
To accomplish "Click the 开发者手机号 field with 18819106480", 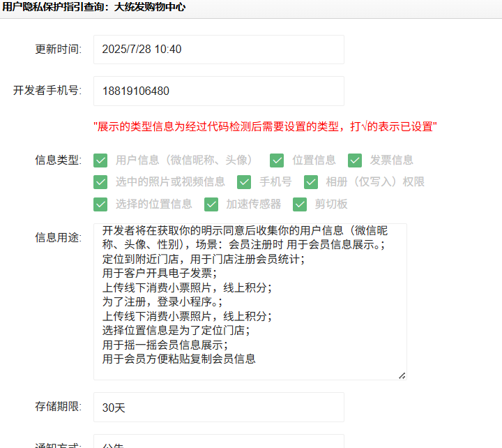I will (x=219, y=91).
